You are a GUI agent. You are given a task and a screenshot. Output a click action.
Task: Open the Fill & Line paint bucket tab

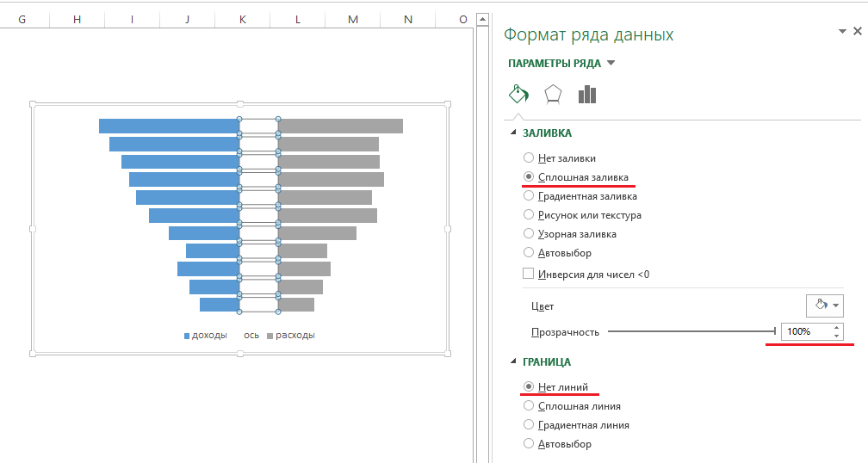pos(518,94)
